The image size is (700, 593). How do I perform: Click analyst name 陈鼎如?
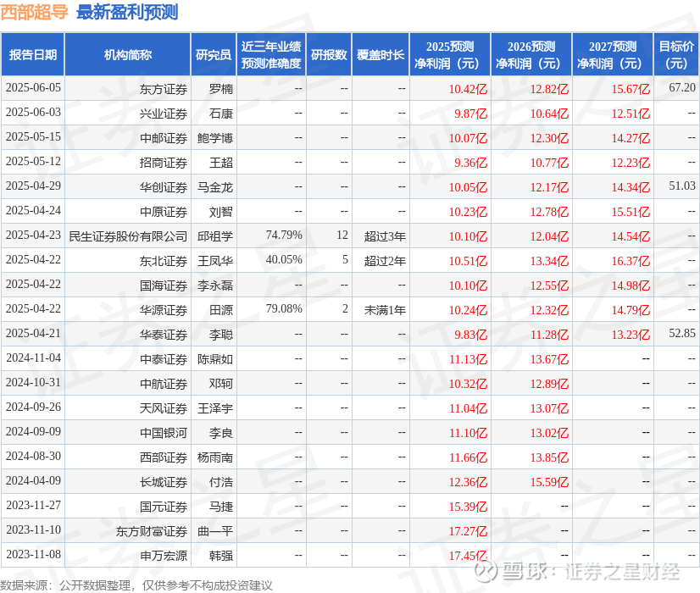click(x=215, y=359)
